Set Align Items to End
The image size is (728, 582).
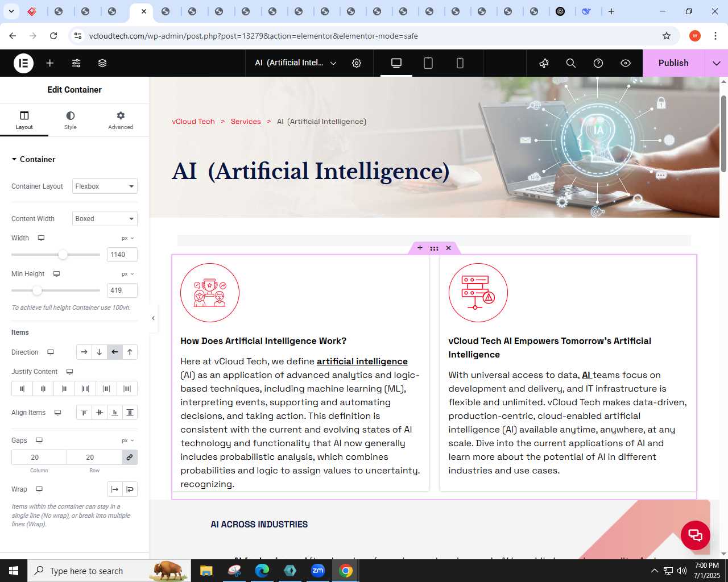115,413
